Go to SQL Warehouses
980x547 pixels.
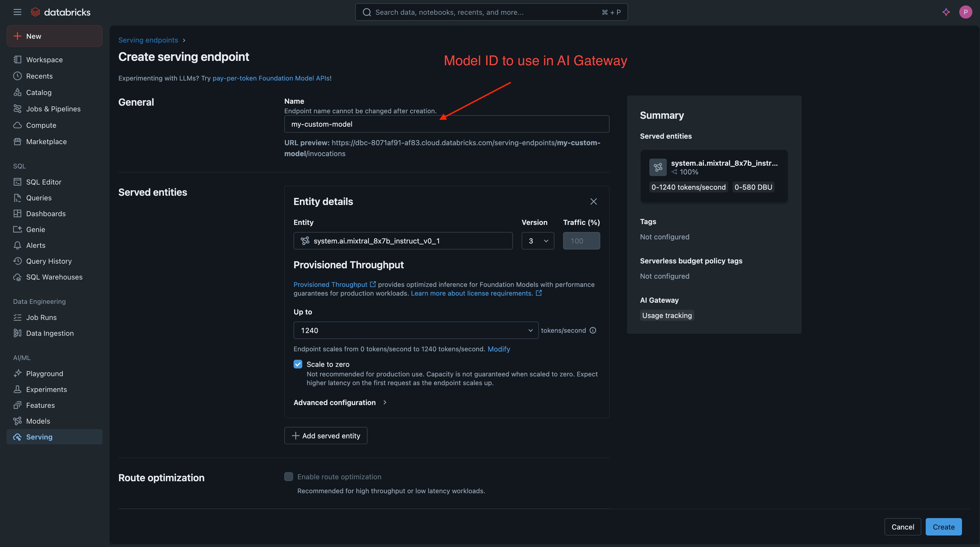tap(54, 277)
